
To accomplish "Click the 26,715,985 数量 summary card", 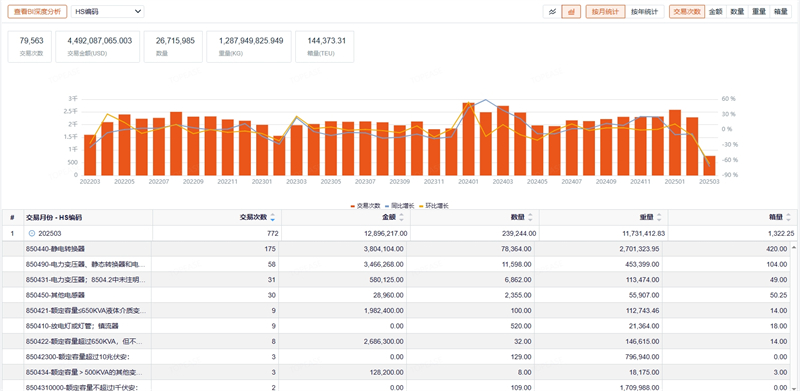I will [173, 46].
